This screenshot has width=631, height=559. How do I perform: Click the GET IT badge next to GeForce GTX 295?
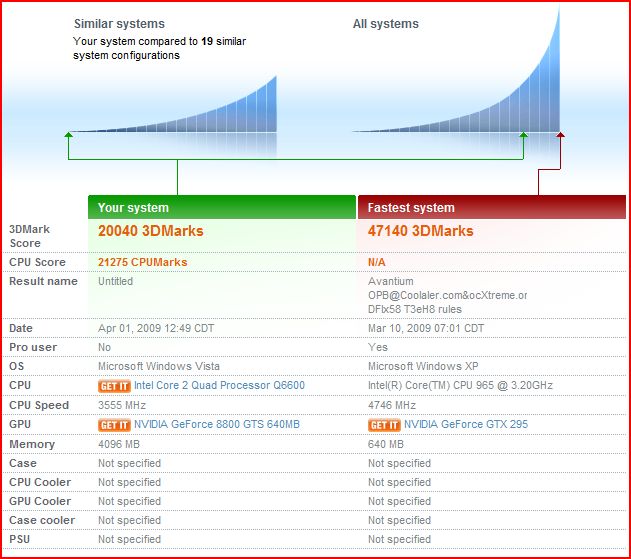pos(384,425)
